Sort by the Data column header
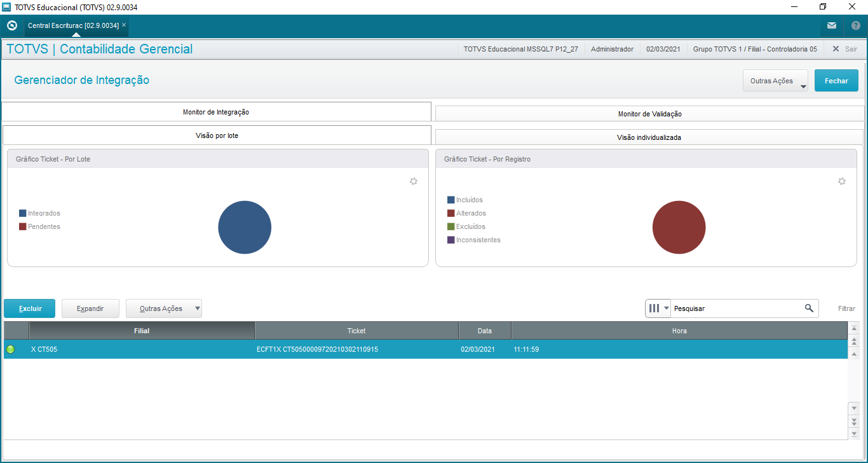The width and height of the screenshot is (868, 463). (485, 331)
